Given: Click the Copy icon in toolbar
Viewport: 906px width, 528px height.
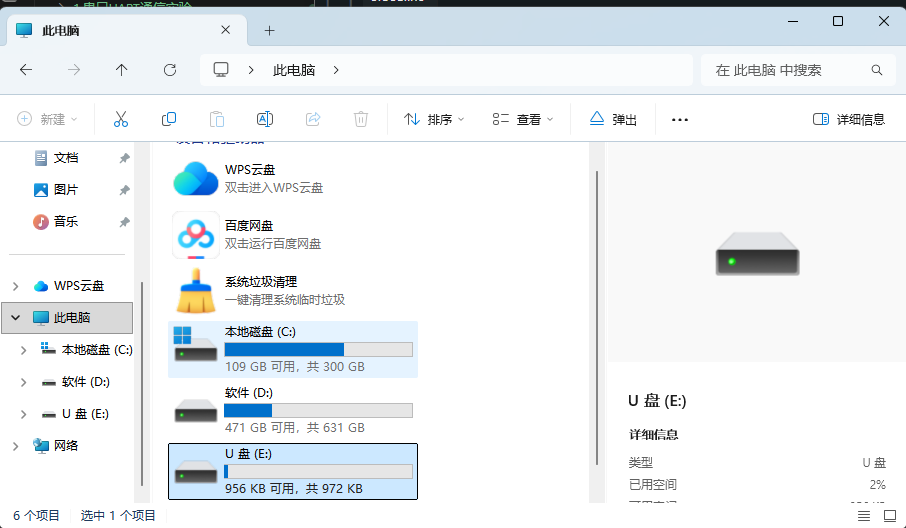Looking at the screenshot, I should tap(169, 119).
